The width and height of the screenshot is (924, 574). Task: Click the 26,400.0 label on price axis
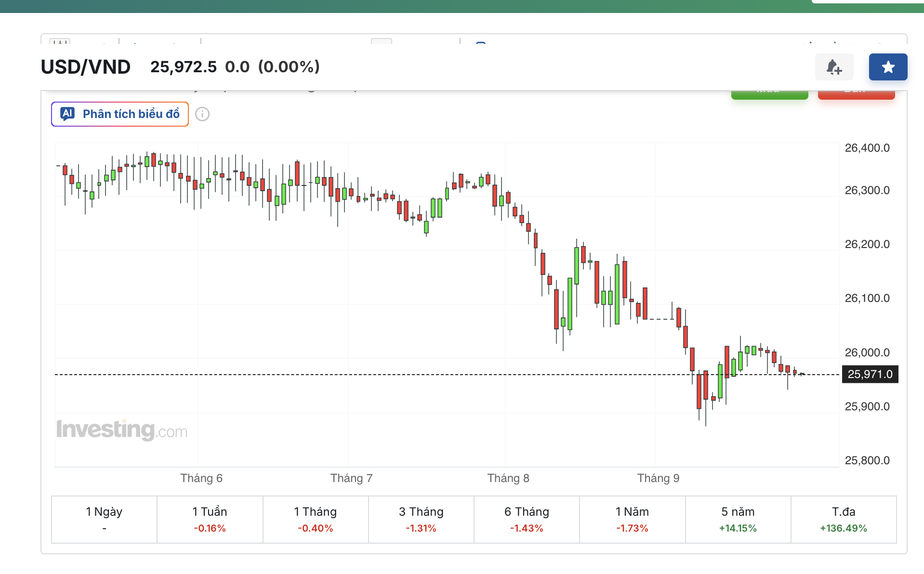tap(867, 148)
